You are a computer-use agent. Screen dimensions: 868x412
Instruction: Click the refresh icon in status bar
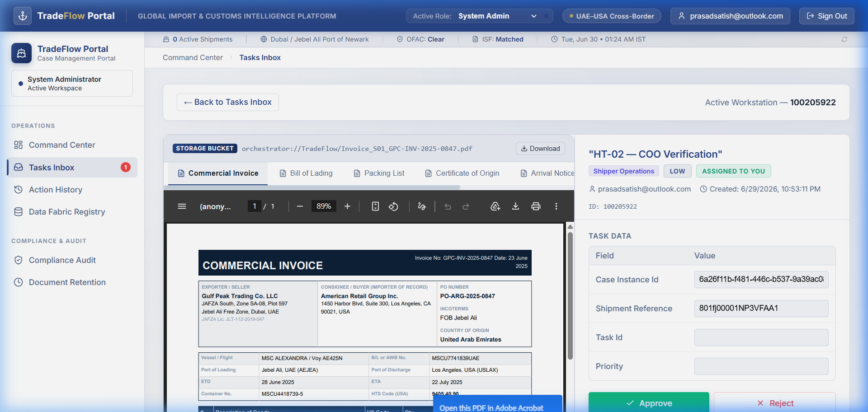[844, 39]
